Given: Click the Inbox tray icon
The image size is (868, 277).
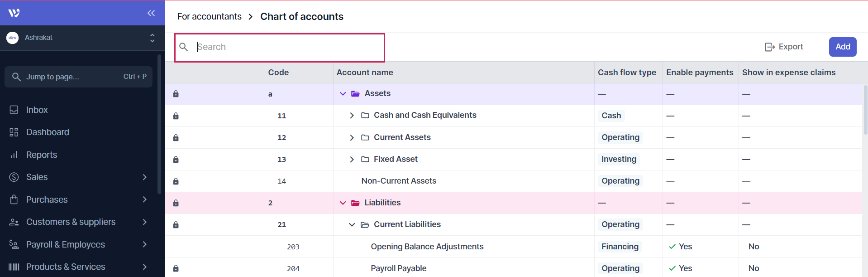Looking at the screenshot, I should pos(14,110).
